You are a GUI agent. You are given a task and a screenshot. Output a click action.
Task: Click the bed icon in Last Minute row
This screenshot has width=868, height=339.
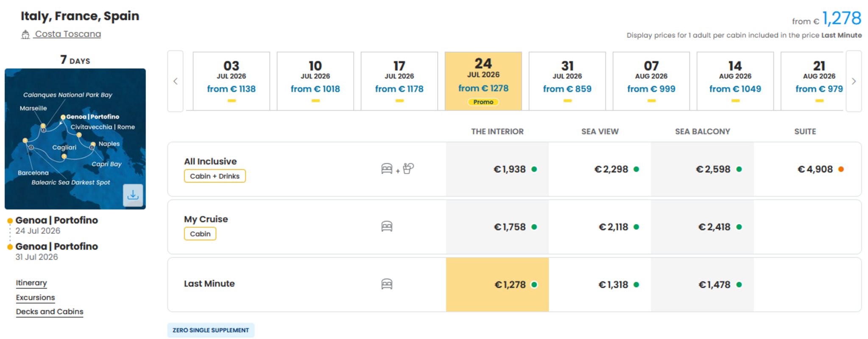pos(387,284)
